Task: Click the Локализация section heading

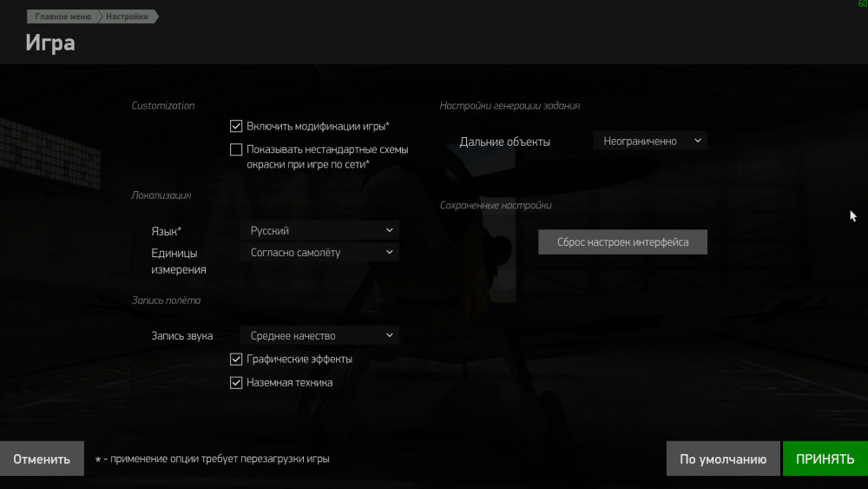Action: 161,195
